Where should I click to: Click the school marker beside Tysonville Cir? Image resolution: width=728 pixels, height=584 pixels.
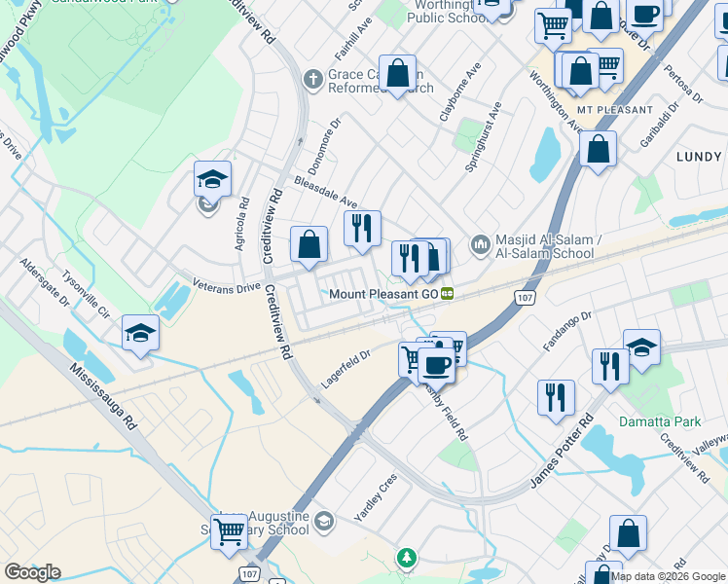[140, 336]
